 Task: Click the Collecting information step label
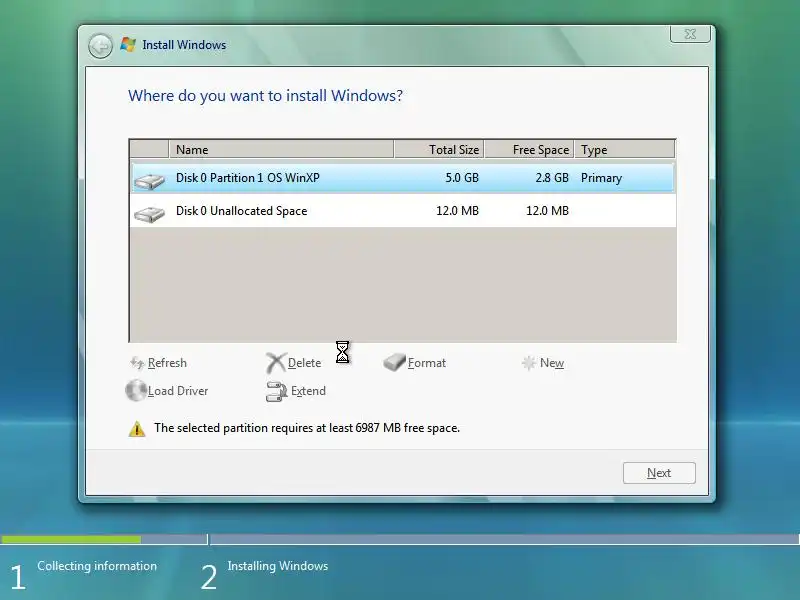(x=97, y=566)
